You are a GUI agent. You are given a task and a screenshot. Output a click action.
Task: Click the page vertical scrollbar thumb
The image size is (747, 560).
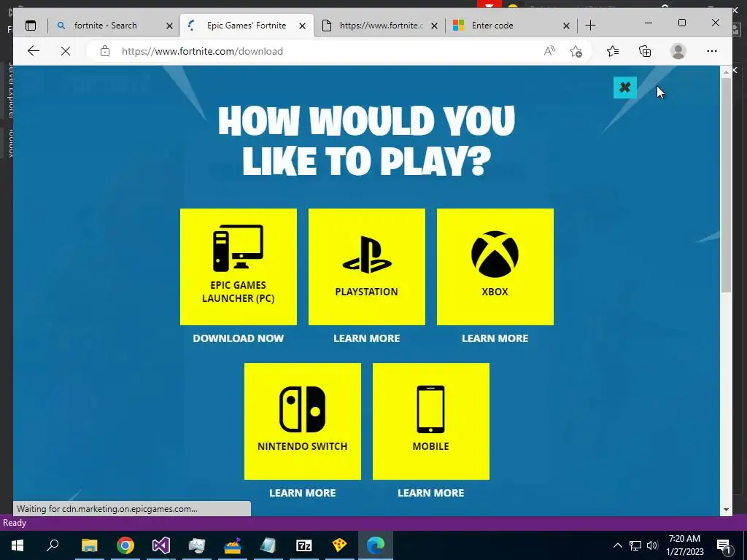(726, 184)
